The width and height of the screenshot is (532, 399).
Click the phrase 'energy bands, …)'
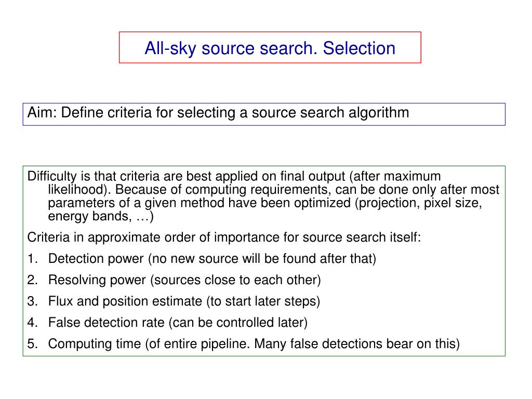101,216
